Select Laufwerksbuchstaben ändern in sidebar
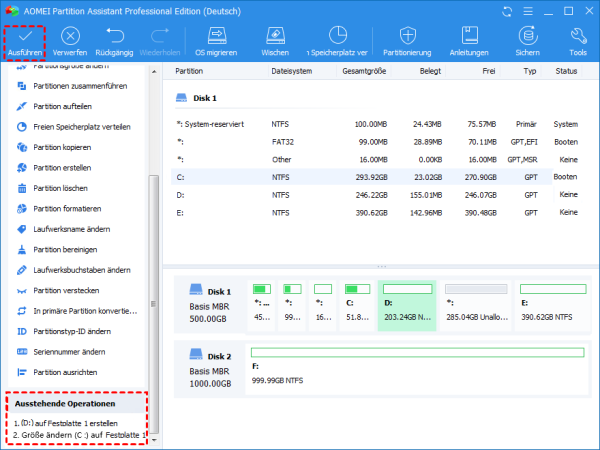Viewport: 600px width, 450px height. pos(74,270)
